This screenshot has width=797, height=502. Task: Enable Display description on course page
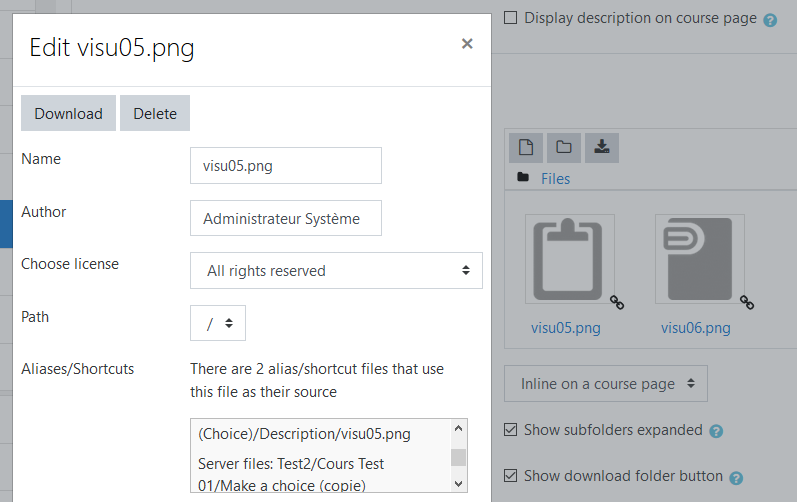coord(510,18)
